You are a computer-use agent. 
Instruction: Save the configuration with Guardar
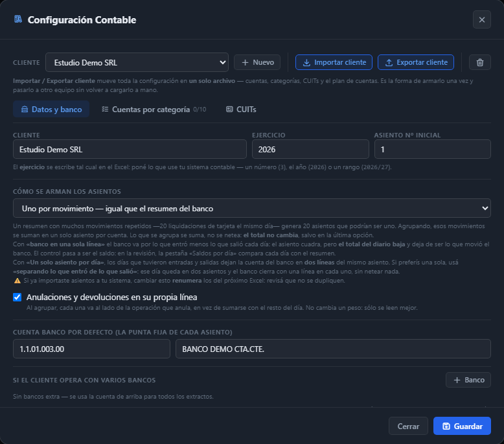pyautogui.click(x=462, y=426)
